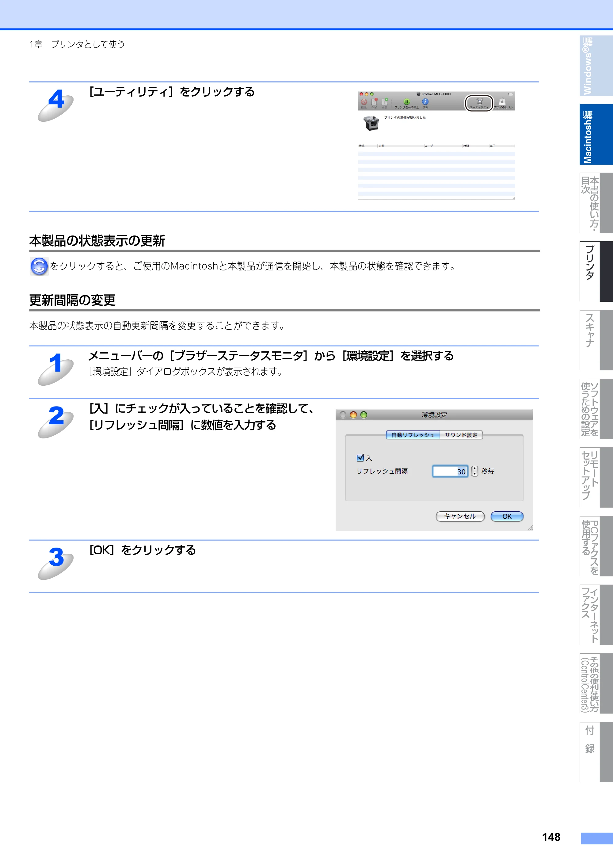Select the 自動リフレッシュ tab

tap(413, 435)
